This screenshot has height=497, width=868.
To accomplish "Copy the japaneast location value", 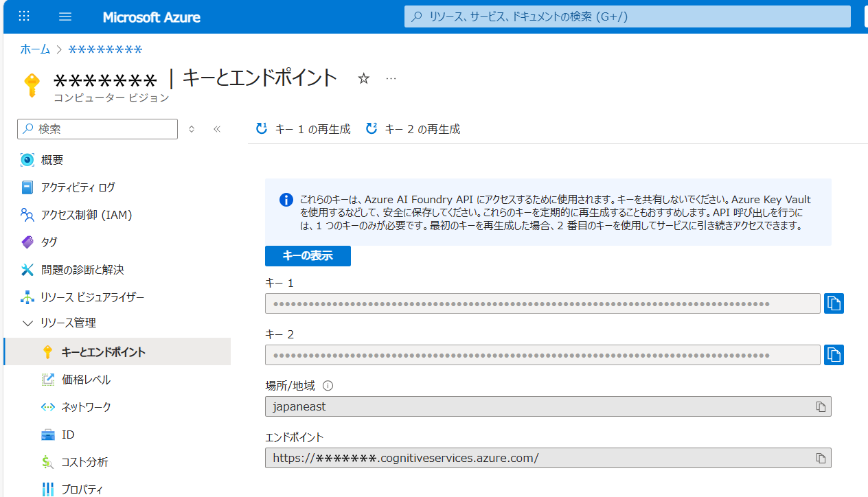I will click(x=821, y=406).
